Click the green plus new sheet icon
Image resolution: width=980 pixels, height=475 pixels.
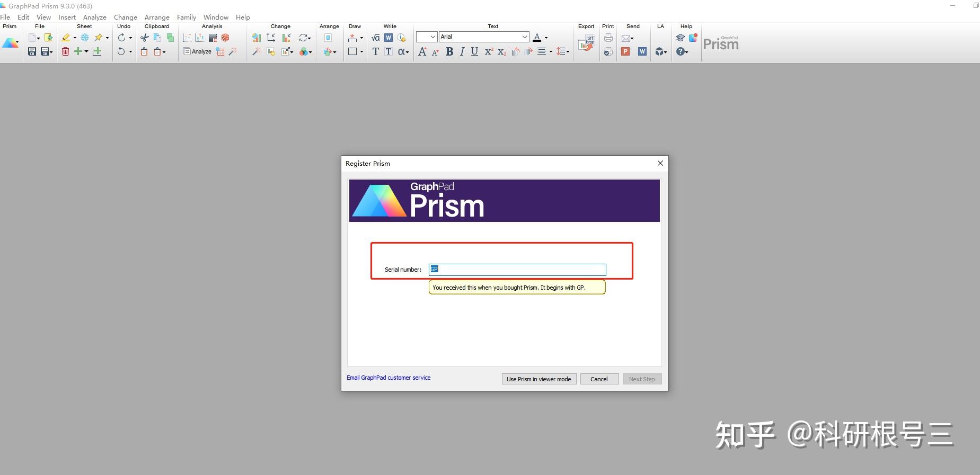[x=78, y=51]
